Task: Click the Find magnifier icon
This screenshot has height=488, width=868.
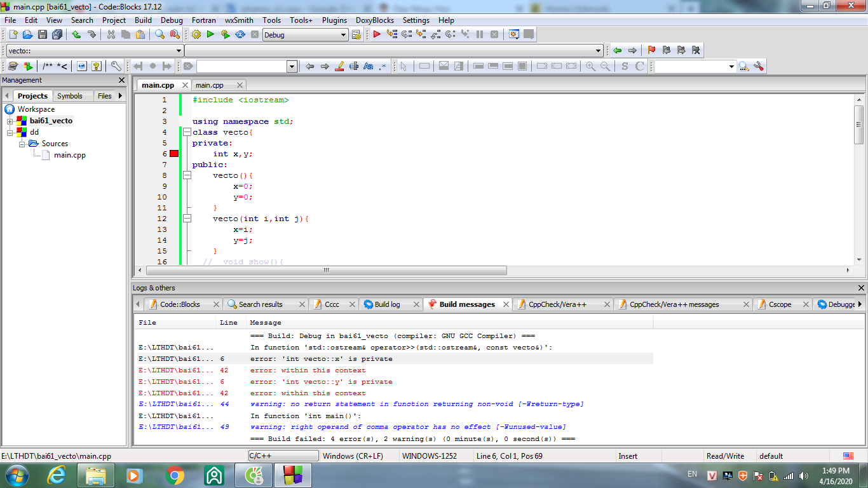Action: [159, 35]
